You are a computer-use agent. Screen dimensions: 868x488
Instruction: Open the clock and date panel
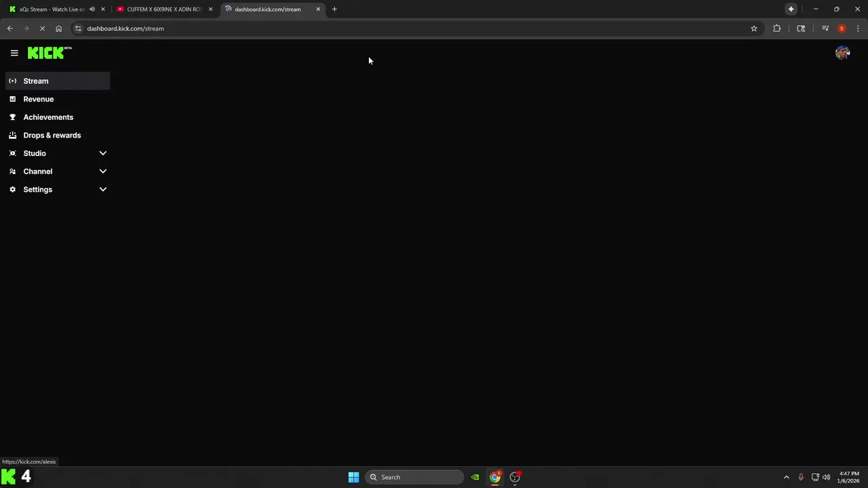[850, 477]
